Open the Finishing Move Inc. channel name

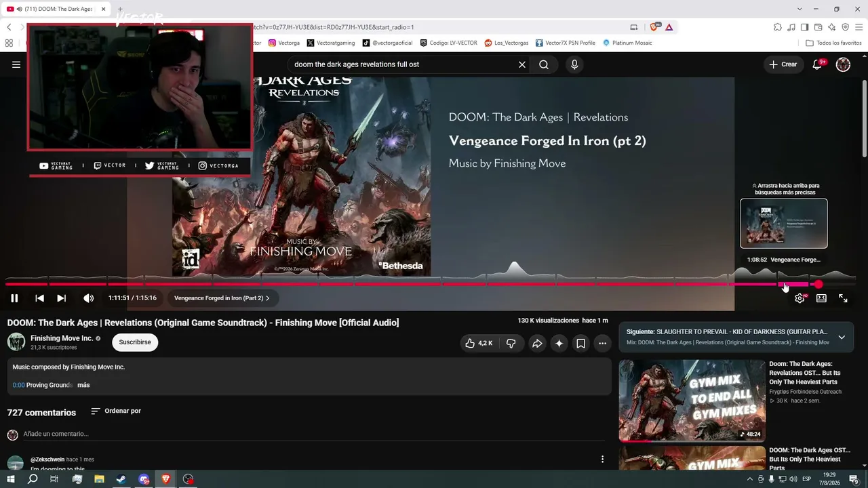point(62,338)
